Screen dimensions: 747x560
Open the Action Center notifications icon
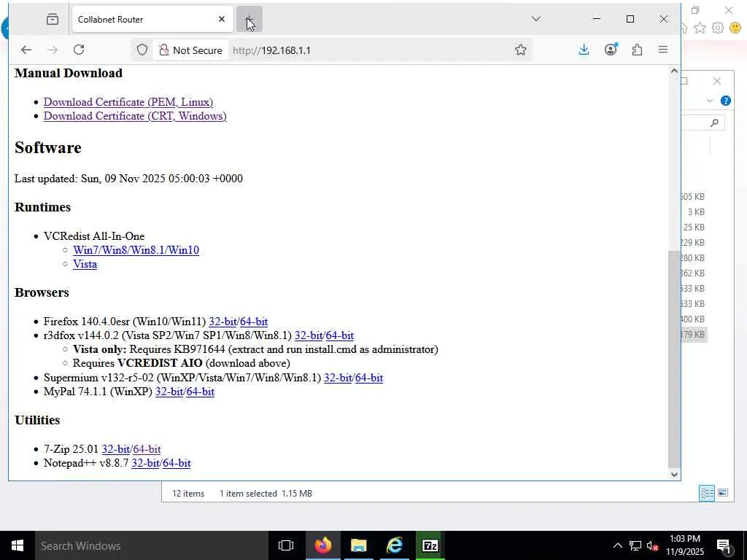724,546
